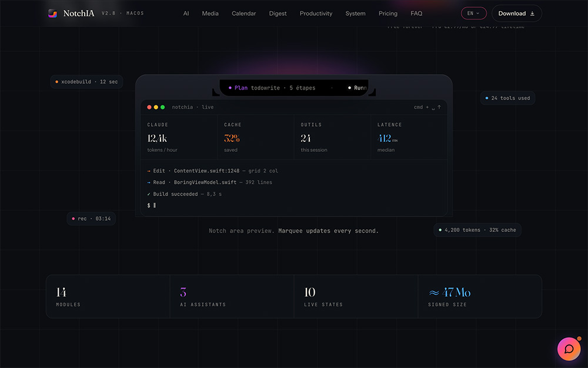The image size is (588, 368).
Task: Click the 'notchia · live' window title
Action: (193, 107)
